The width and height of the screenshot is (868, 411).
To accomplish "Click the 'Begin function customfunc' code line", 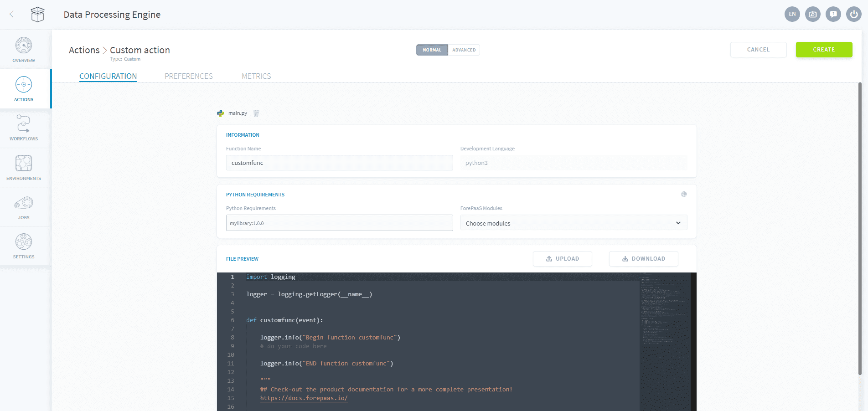I will tap(330, 338).
